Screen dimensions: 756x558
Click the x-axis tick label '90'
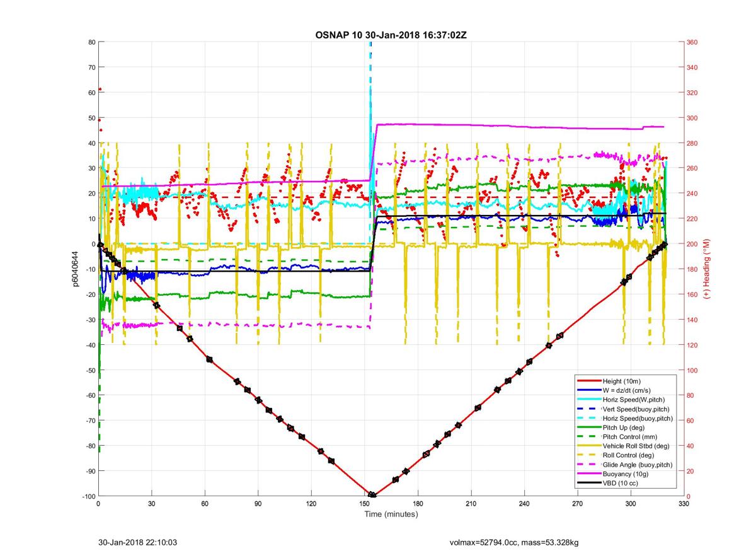click(x=258, y=504)
